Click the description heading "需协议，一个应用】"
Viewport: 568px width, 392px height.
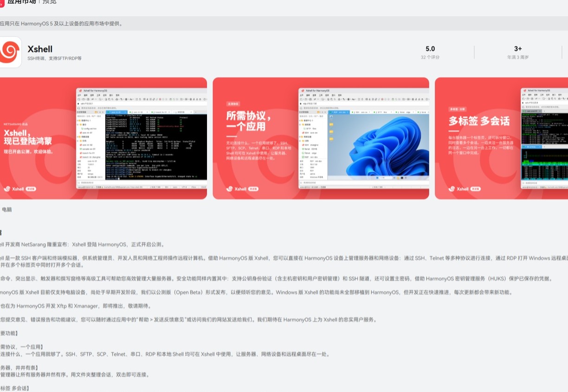click(21, 347)
